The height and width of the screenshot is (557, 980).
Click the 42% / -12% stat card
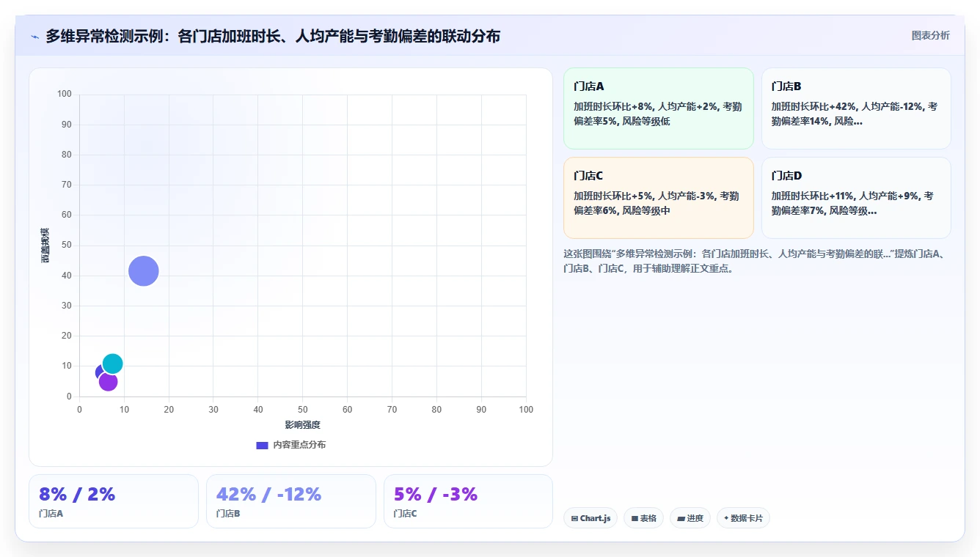pos(291,501)
